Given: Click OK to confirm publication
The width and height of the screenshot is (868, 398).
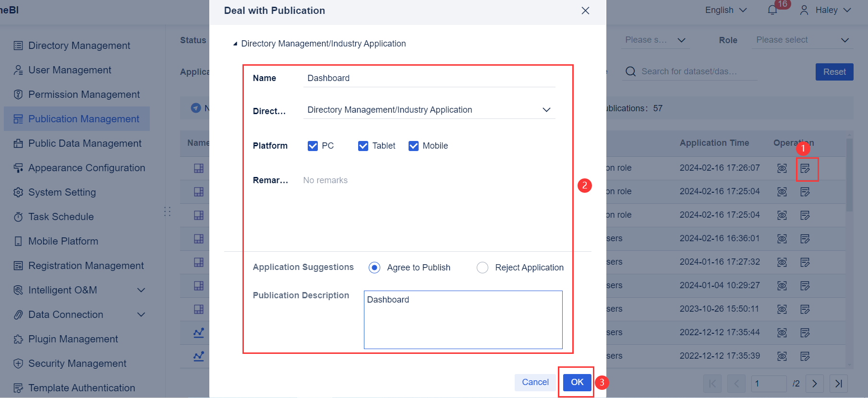Looking at the screenshot, I should click(577, 382).
